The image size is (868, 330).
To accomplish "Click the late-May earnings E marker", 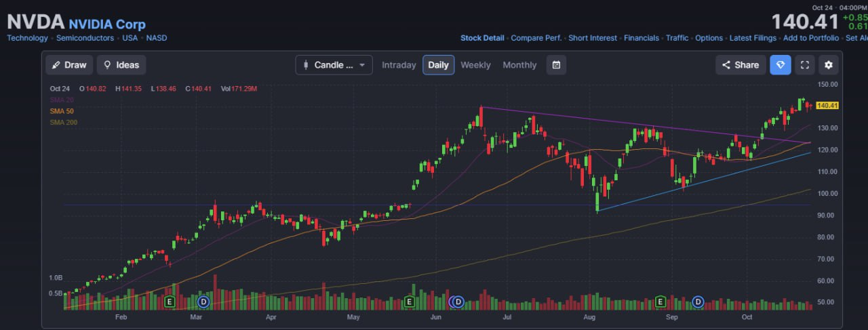I will [410, 301].
